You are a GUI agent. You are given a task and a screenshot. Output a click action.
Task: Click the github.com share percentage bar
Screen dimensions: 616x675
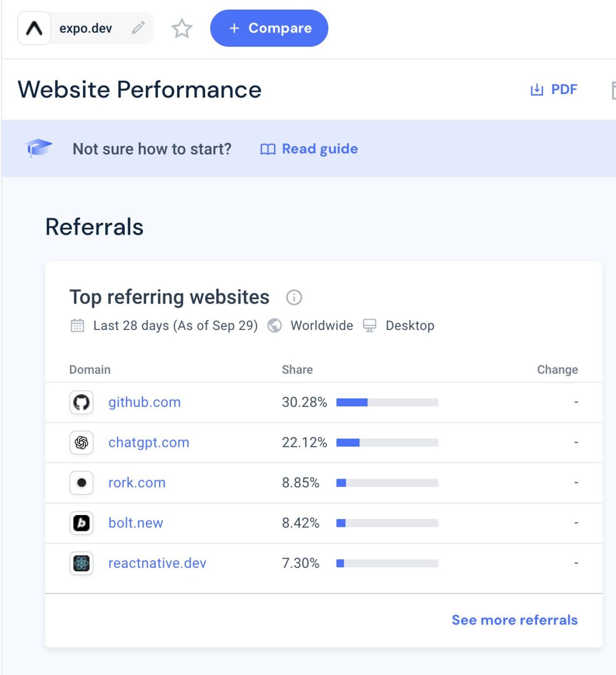[387, 402]
